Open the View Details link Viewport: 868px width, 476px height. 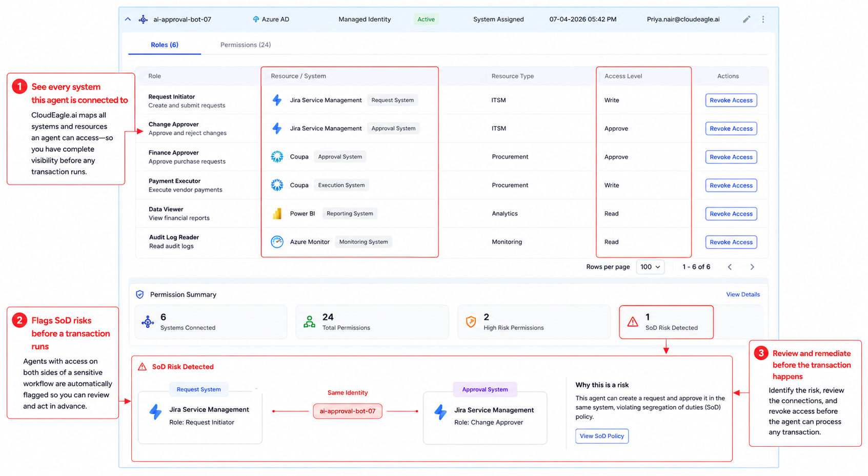pos(743,295)
